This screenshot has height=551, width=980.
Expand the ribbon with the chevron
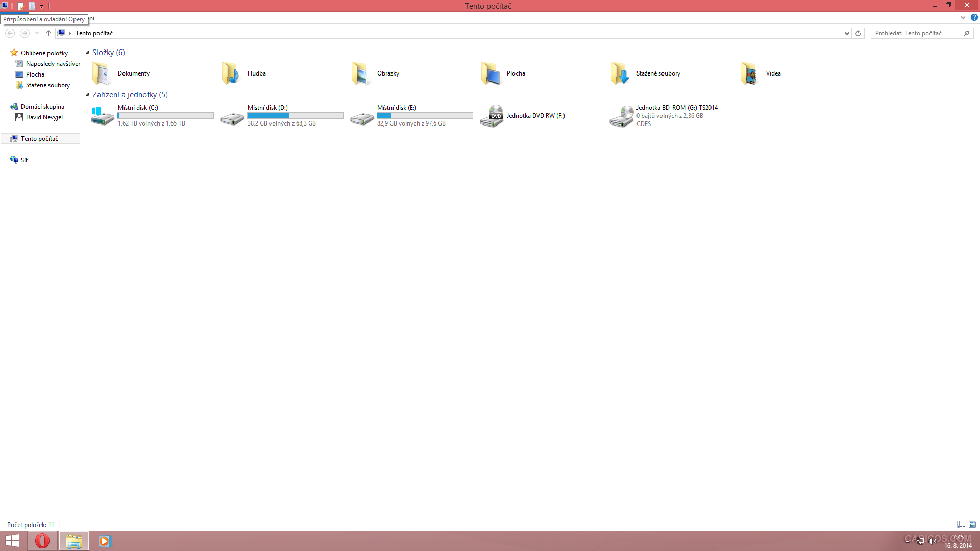963,17
